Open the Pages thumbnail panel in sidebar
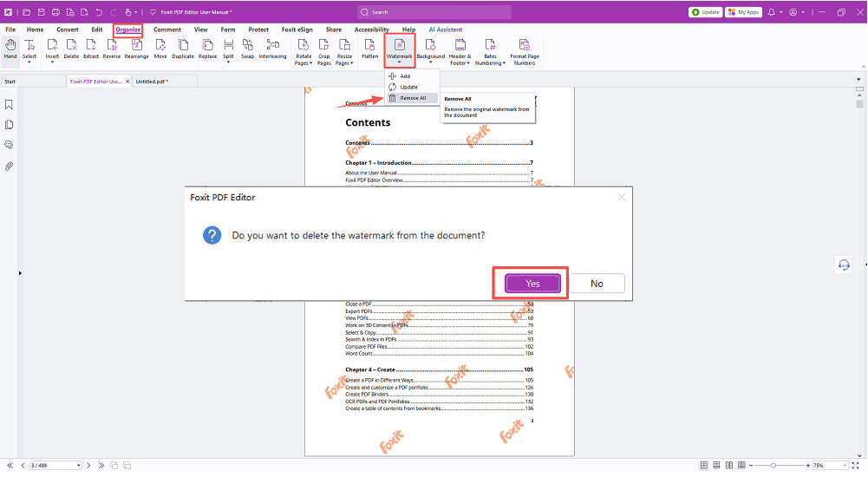This screenshot has width=868, height=477. [9, 125]
